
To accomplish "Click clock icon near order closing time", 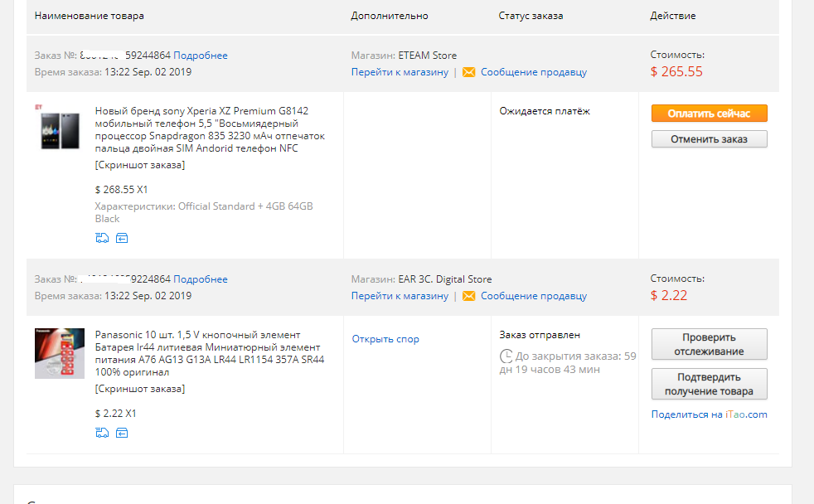I will click(x=506, y=356).
